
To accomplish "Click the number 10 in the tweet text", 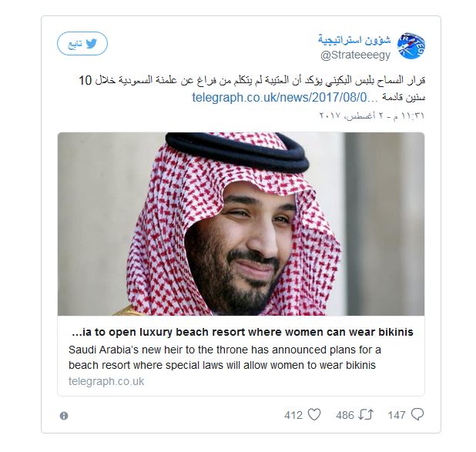I will pyautogui.click(x=89, y=80).
